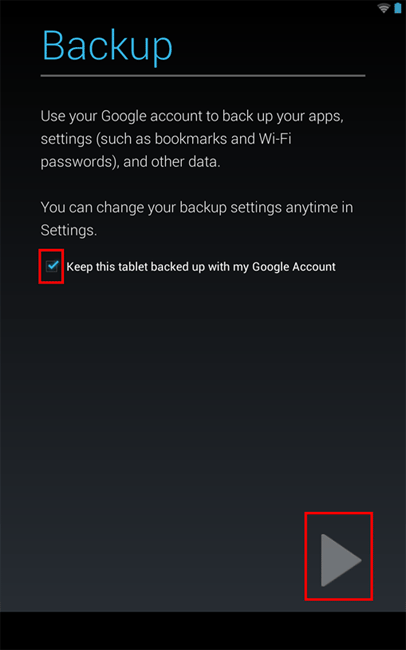Toggle backup via the 'Keep this tablet backed up' label

click(201, 267)
